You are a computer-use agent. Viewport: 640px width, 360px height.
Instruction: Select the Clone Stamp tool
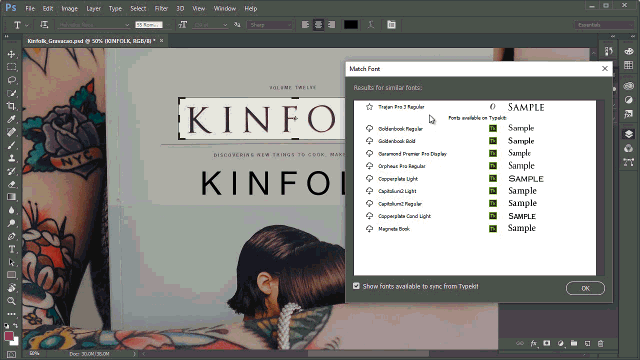tap(11, 158)
